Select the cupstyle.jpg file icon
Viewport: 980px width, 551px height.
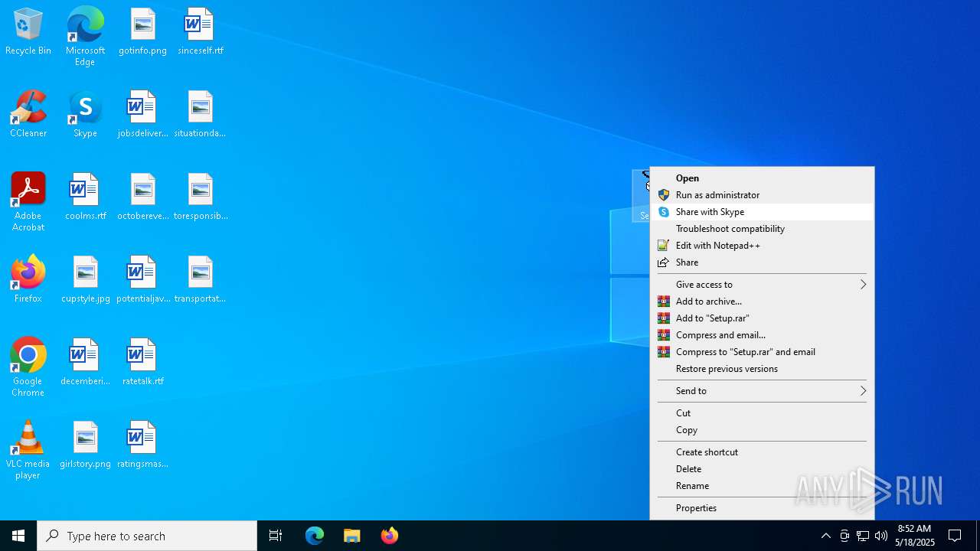(x=85, y=280)
